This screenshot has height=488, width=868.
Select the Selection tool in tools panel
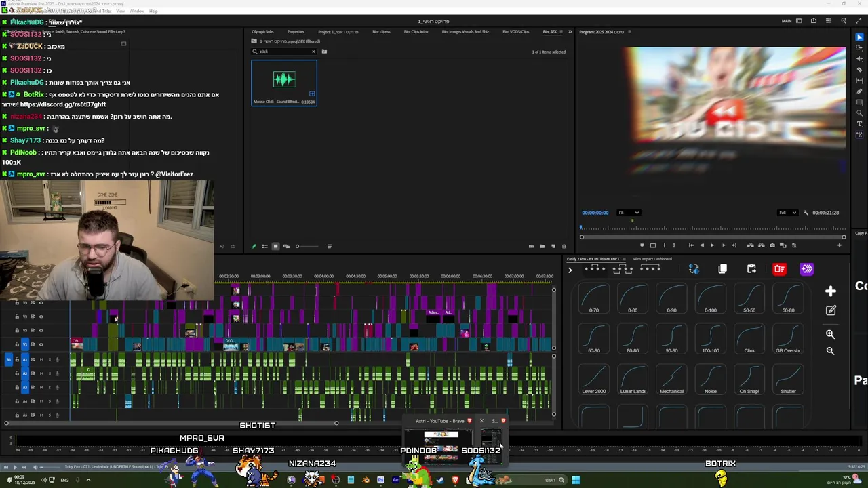click(x=860, y=37)
